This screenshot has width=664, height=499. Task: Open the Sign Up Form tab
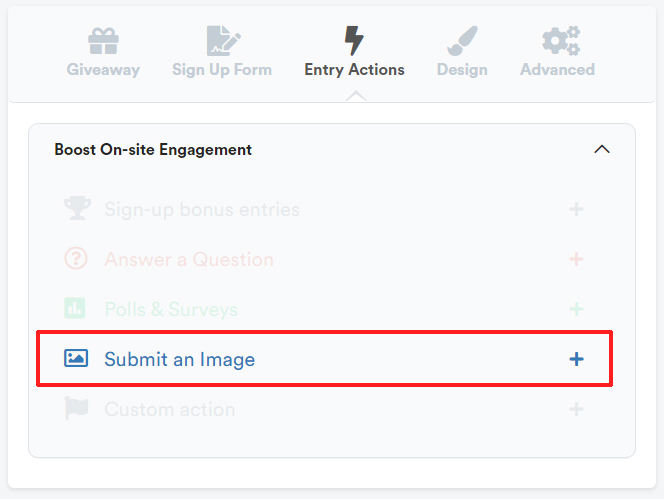[222, 52]
